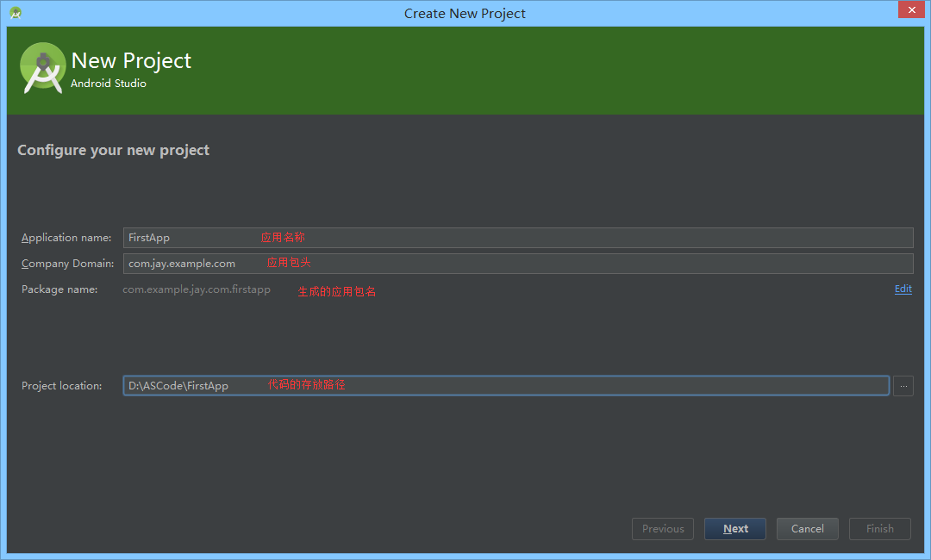
Task: Click the Android icon in the title bar
Action: [x=16, y=12]
